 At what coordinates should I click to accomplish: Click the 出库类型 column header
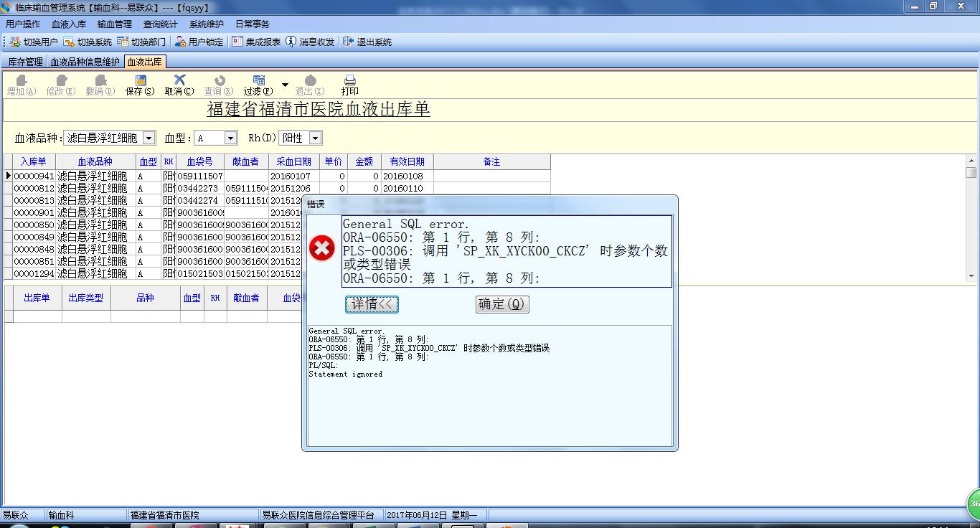click(86, 298)
